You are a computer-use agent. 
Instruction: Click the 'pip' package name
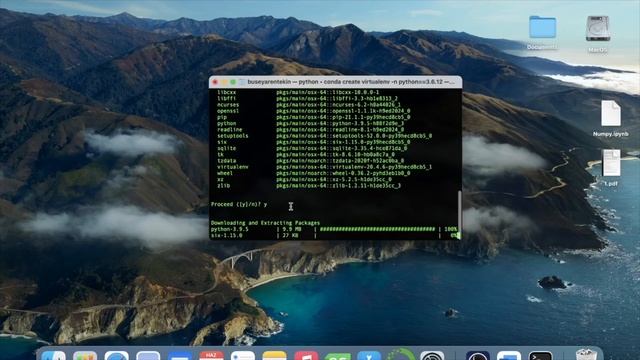coord(222,117)
